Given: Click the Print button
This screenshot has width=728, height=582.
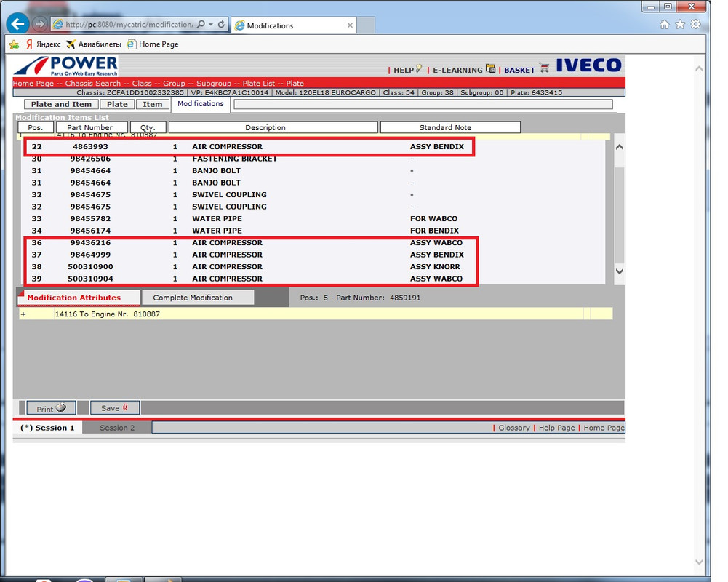Looking at the screenshot, I should pyautogui.click(x=51, y=408).
